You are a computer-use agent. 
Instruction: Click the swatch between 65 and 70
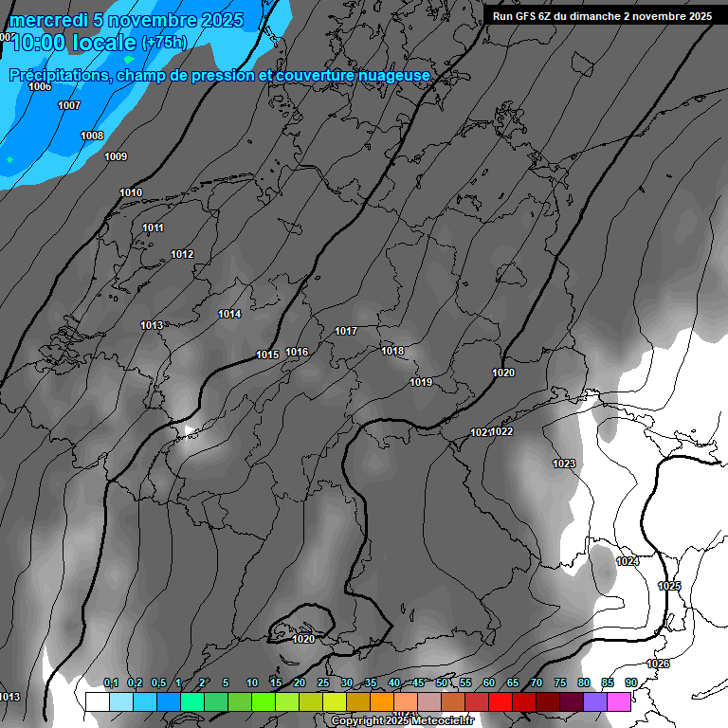524,701
